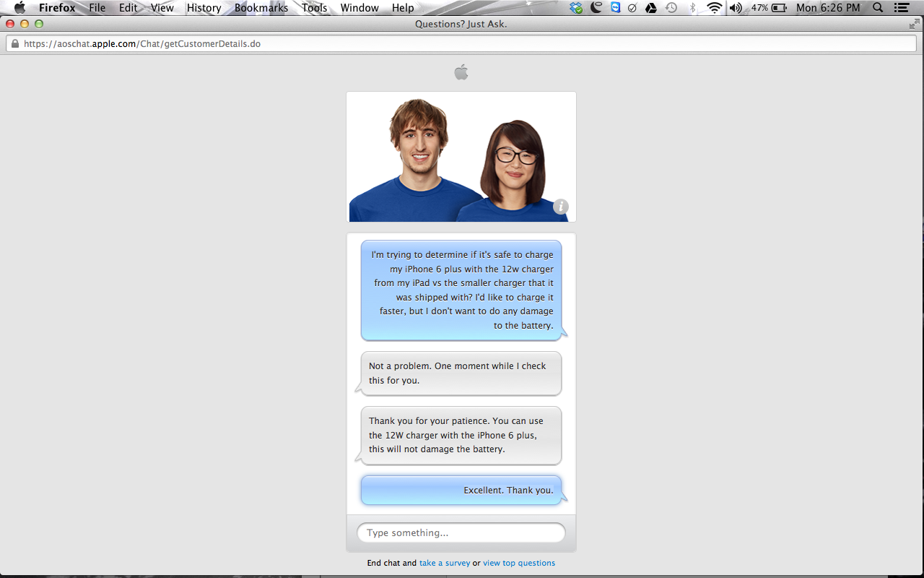Viewport: 924px width, 578px height.
Task: Open the Window menu
Action: point(359,8)
